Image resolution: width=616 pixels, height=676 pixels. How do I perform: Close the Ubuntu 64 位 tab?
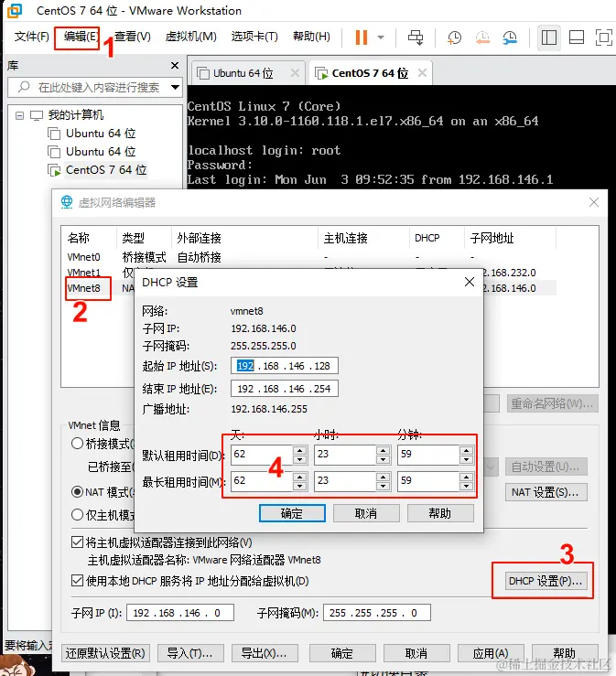click(x=295, y=73)
